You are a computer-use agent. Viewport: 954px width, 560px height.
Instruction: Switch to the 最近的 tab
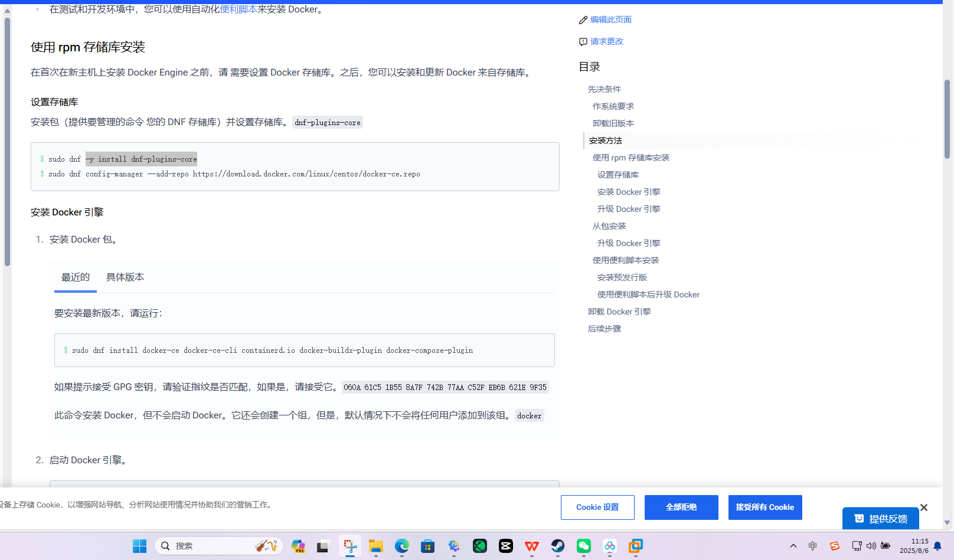click(x=76, y=277)
